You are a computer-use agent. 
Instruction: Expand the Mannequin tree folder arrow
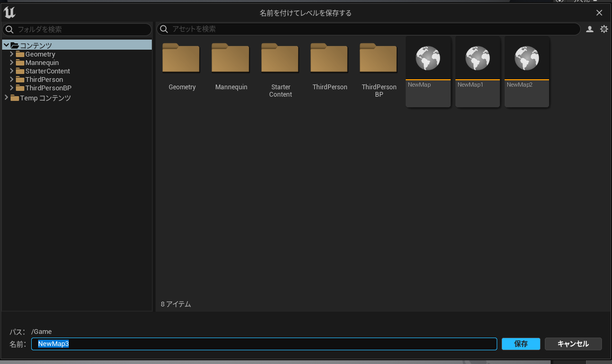point(12,62)
